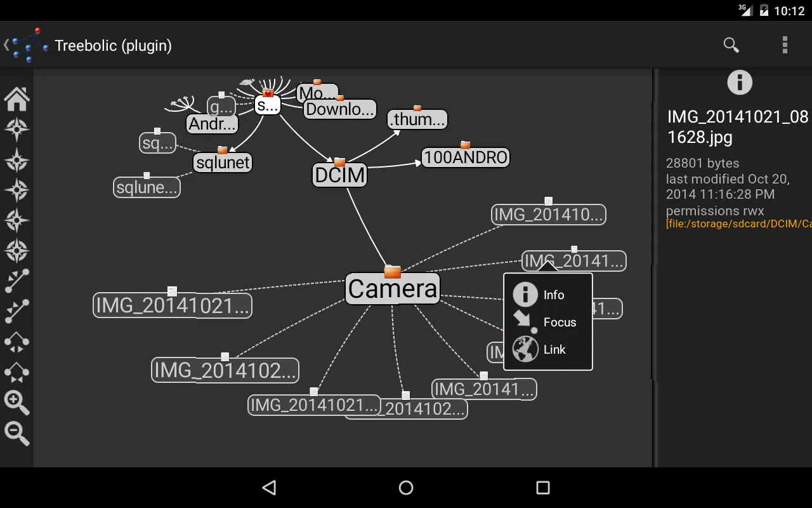The height and width of the screenshot is (508, 812).
Task: Open search from the action bar
Action: coord(731,45)
